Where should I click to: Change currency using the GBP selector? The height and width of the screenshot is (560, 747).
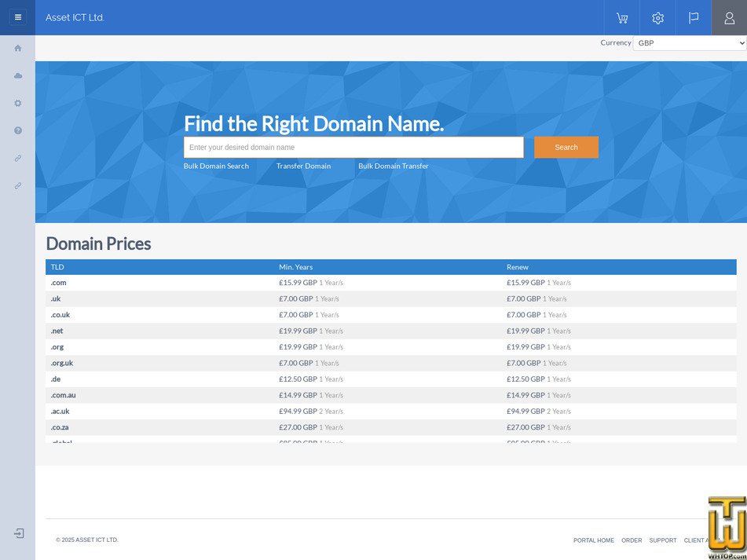(x=689, y=43)
